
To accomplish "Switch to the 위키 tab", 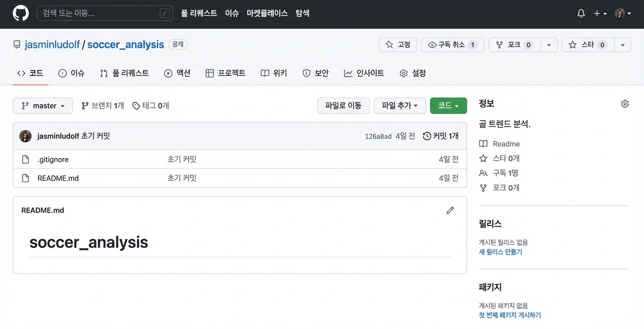I will 274,73.
